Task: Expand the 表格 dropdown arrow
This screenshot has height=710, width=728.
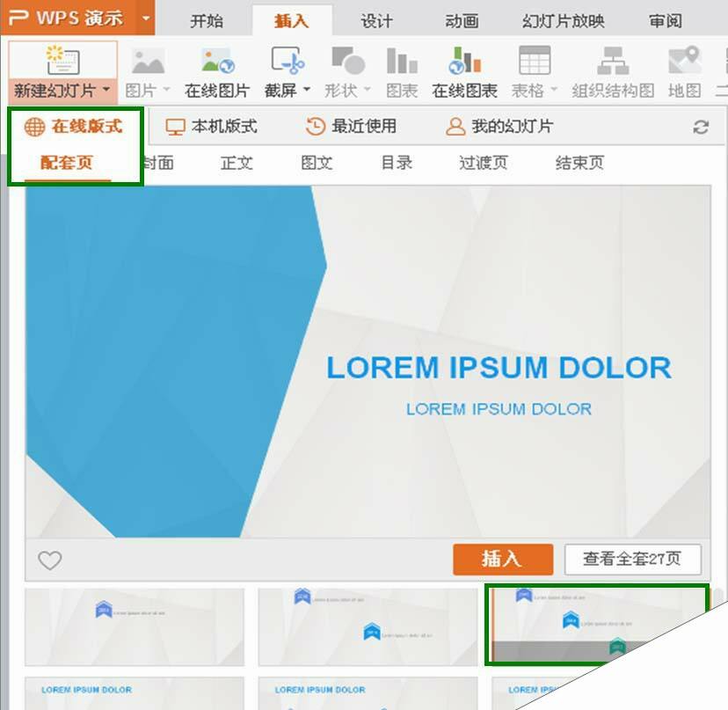Action: 553,89
